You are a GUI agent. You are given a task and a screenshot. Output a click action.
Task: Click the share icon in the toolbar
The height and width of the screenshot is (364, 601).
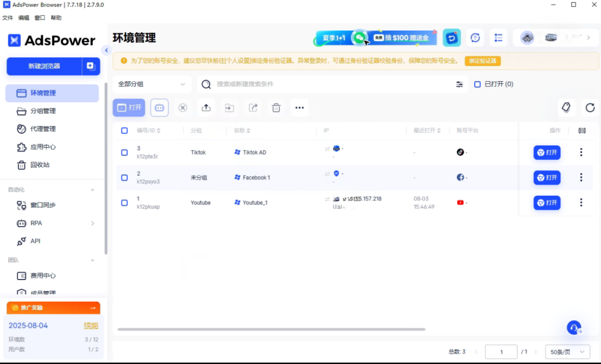253,107
